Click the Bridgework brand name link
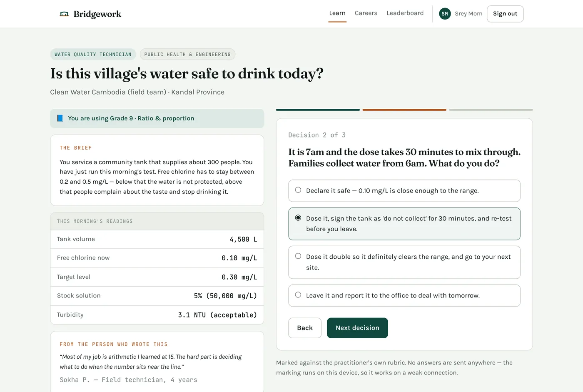 pyautogui.click(x=97, y=14)
